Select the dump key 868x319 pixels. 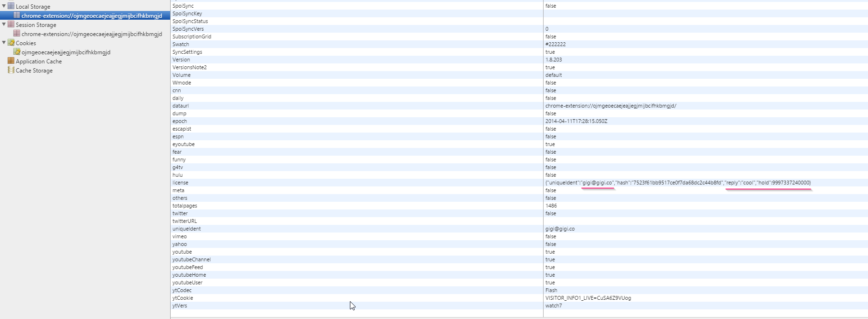[x=179, y=113]
